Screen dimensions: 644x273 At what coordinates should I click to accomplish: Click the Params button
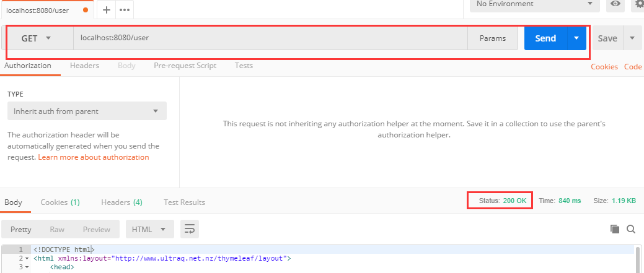pos(493,38)
